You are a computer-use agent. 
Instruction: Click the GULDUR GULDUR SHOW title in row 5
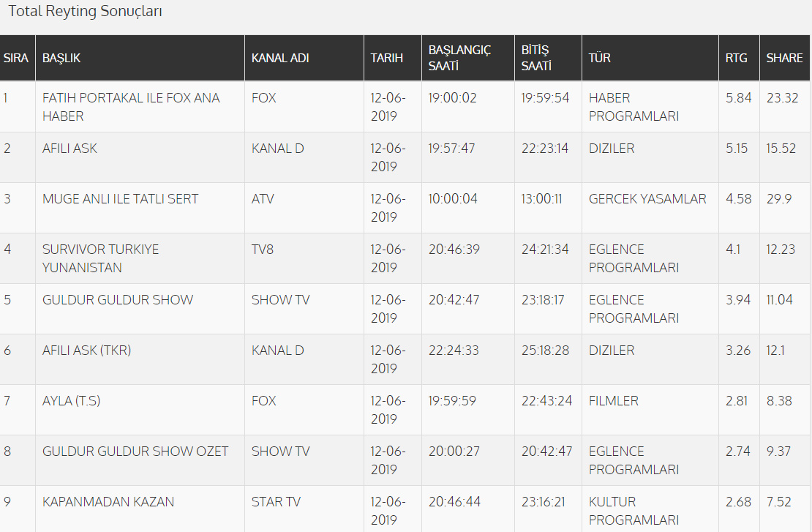(118, 300)
